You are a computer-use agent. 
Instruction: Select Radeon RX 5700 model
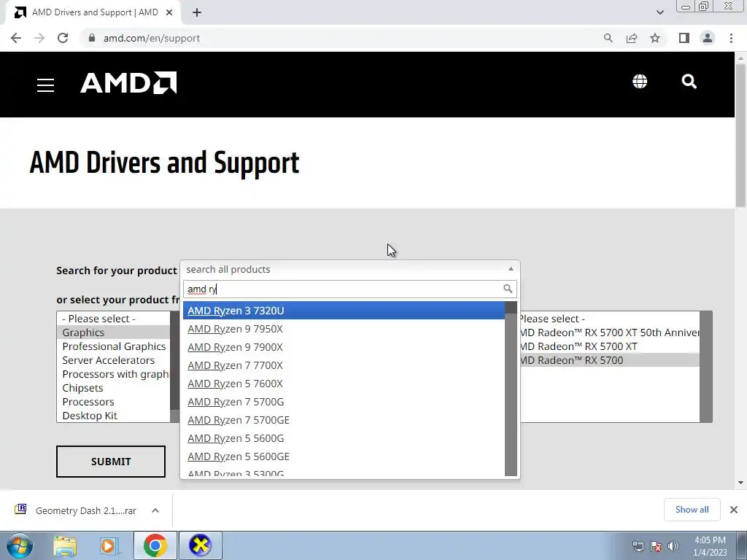(x=610, y=360)
